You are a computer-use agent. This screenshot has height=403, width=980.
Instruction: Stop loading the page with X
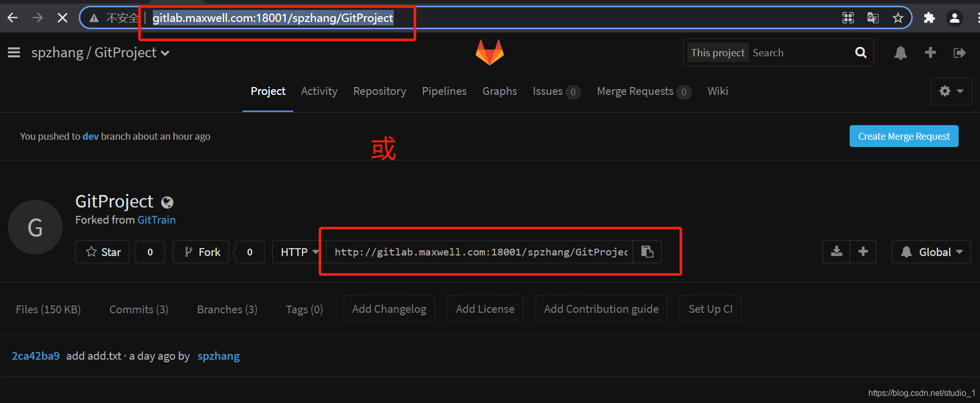click(x=63, y=18)
